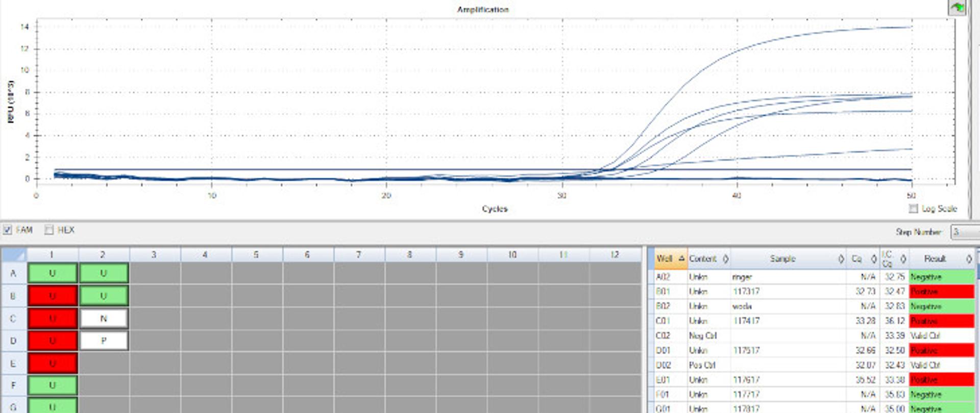Click sample '117417' in results table

746,321
